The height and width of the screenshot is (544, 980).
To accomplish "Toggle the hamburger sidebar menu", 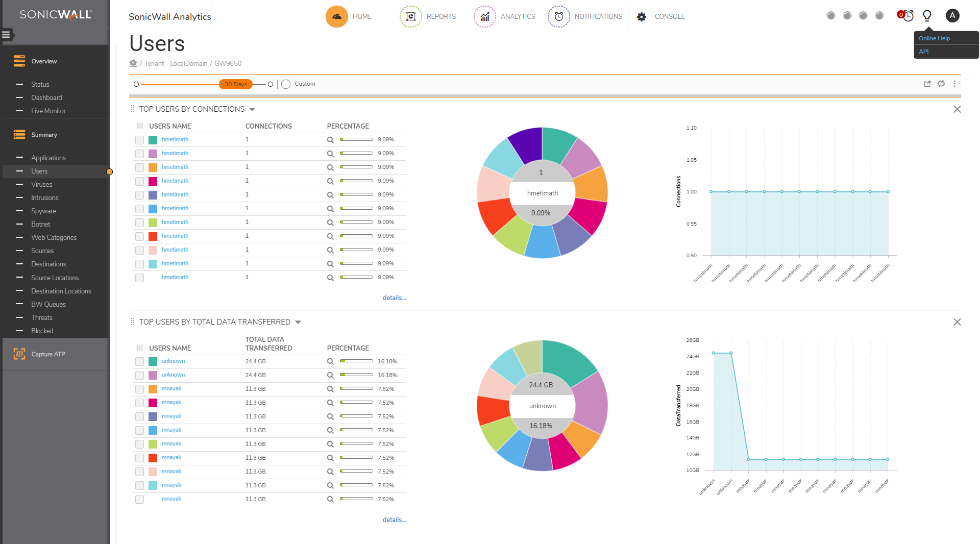I will coord(6,35).
